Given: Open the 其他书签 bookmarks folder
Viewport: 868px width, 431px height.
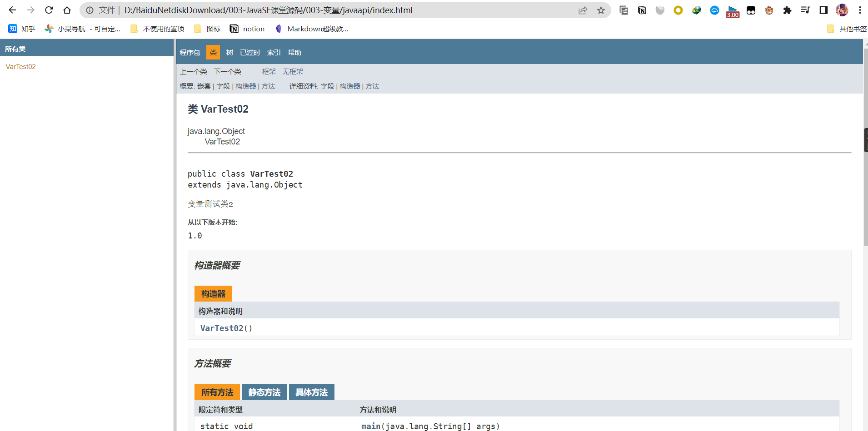Looking at the screenshot, I should (x=847, y=29).
